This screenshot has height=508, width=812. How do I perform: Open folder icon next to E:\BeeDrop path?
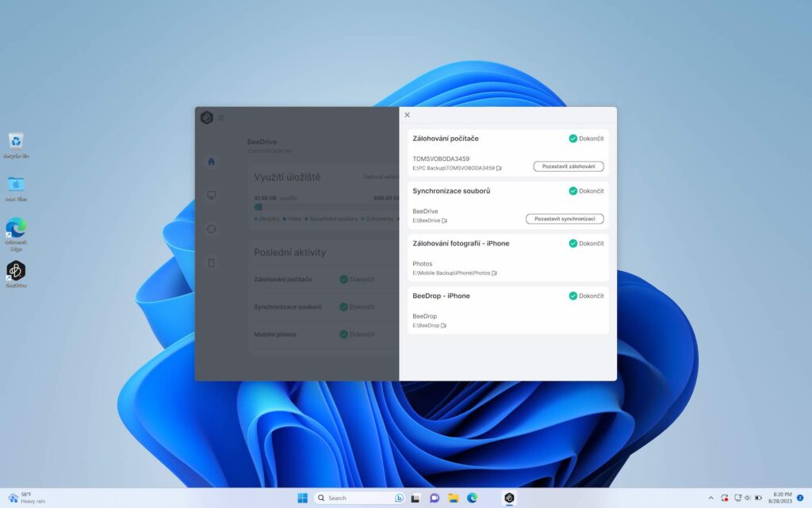click(444, 326)
